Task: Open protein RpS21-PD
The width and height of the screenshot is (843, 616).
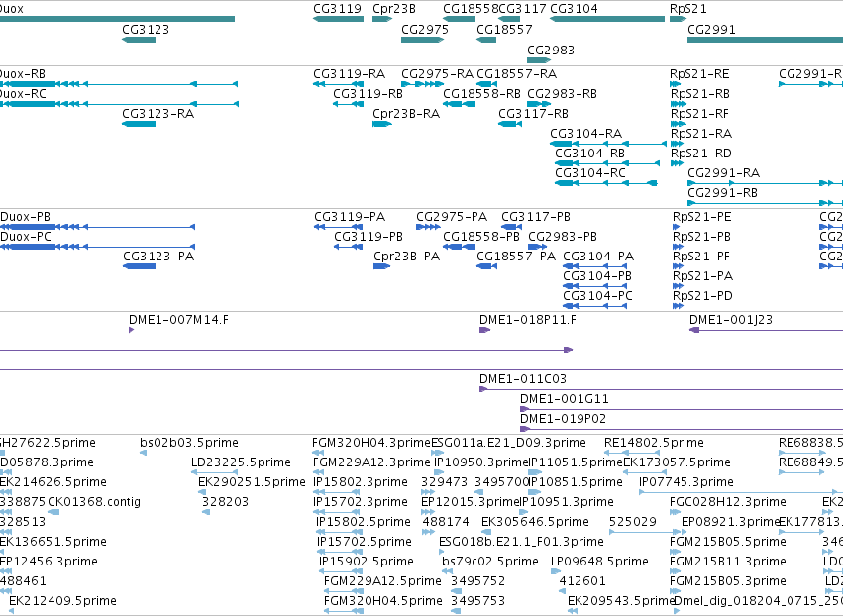Action: [x=702, y=297]
